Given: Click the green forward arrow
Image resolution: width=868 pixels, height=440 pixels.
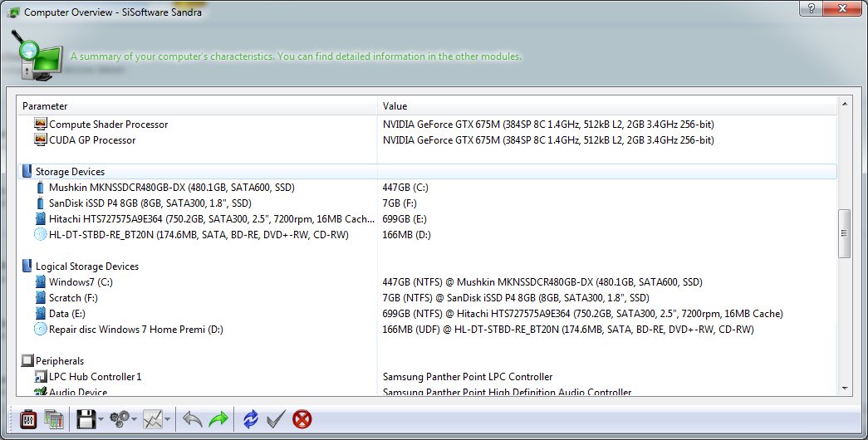Looking at the screenshot, I should click(218, 419).
